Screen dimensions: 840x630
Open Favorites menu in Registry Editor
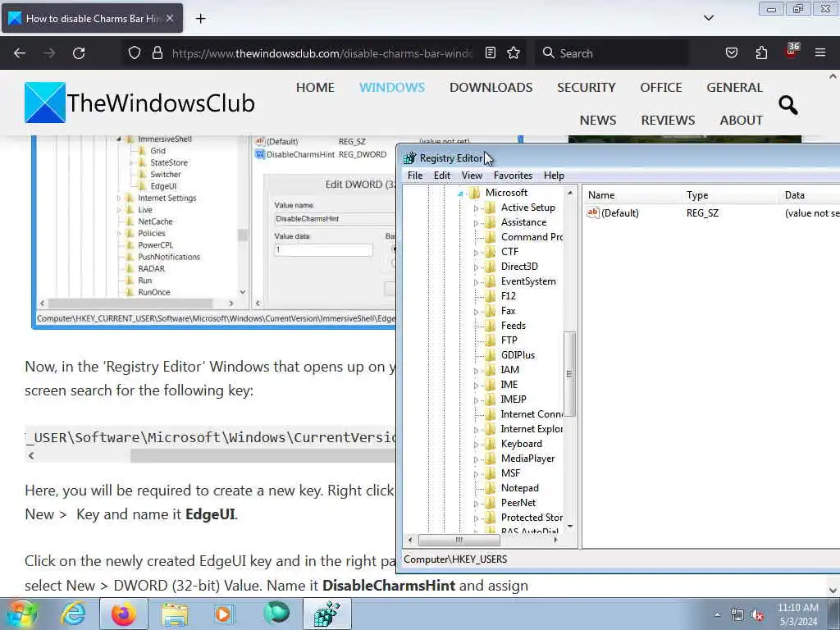(513, 176)
